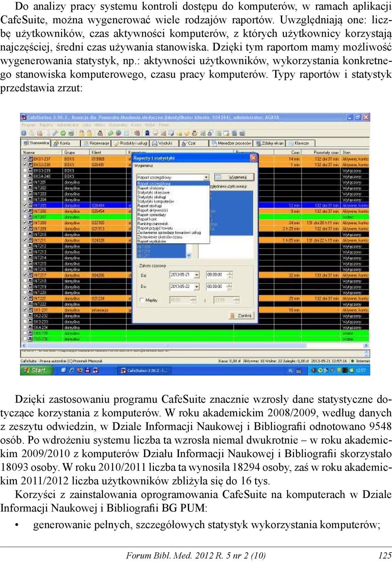Open the Zdalny ekran tab
392x562 pixels.
269,143
